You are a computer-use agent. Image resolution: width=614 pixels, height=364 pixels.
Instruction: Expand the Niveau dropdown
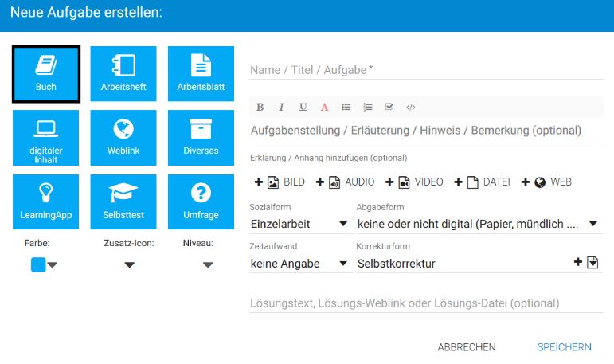click(208, 265)
